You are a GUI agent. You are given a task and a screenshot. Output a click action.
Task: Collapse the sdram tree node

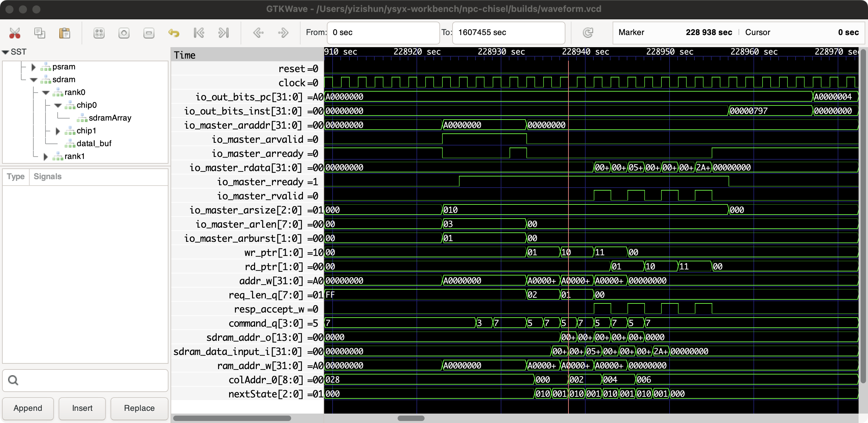click(33, 80)
